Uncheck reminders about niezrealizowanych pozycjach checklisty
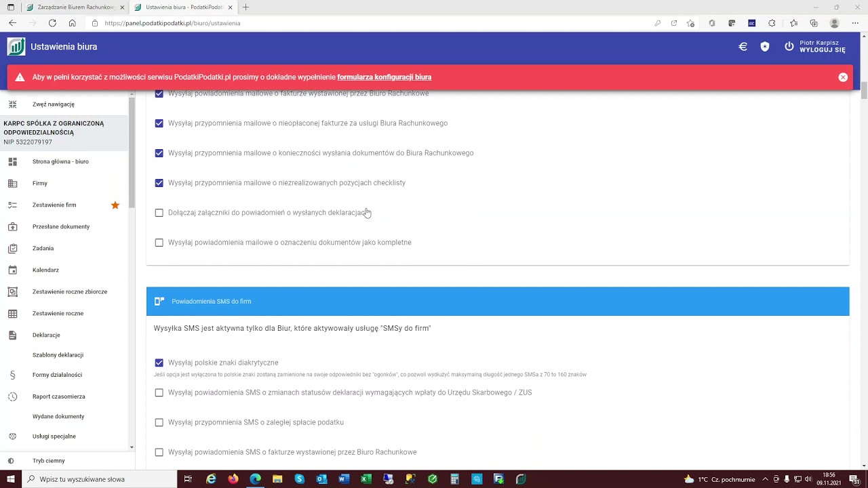This screenshot has height=488, width=868. [159, 183]
